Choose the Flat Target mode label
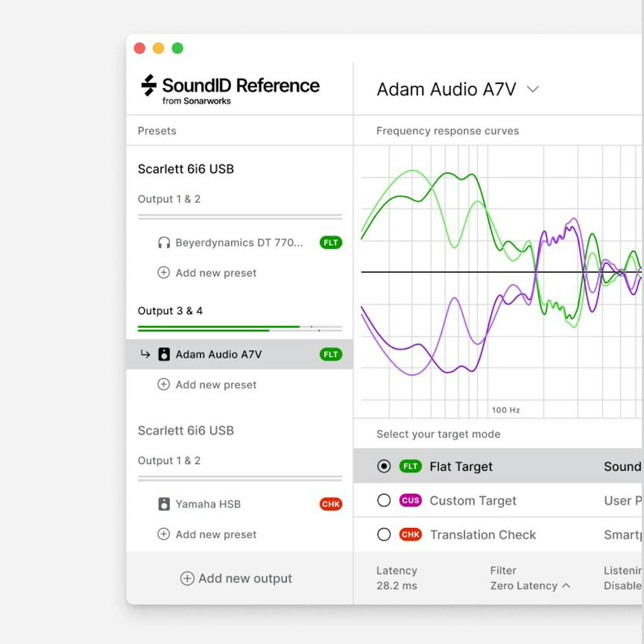 pyautogui.click(x=461, y=466)
